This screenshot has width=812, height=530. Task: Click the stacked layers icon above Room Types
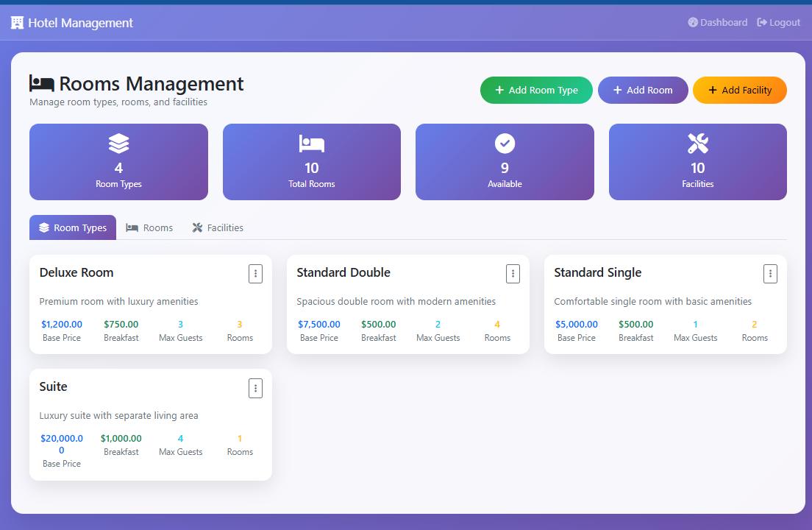(118, 143)
